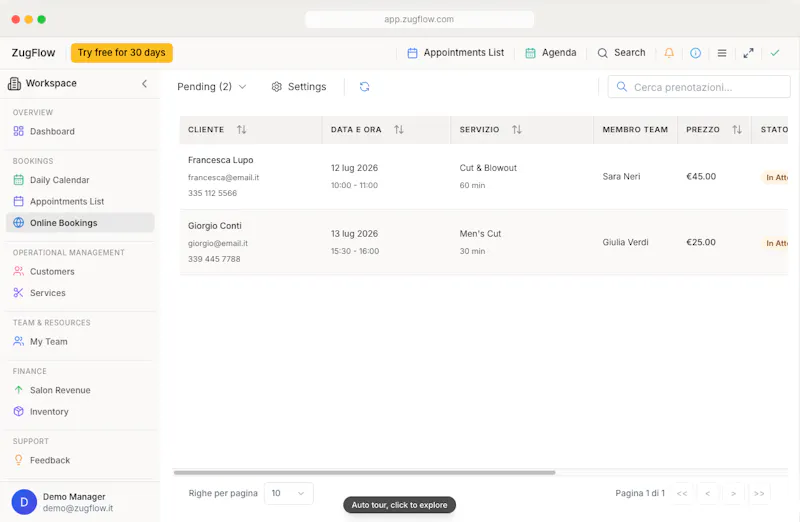Click Search in top bar
This screenshot has width=800, height=522.
pos(621,53)
